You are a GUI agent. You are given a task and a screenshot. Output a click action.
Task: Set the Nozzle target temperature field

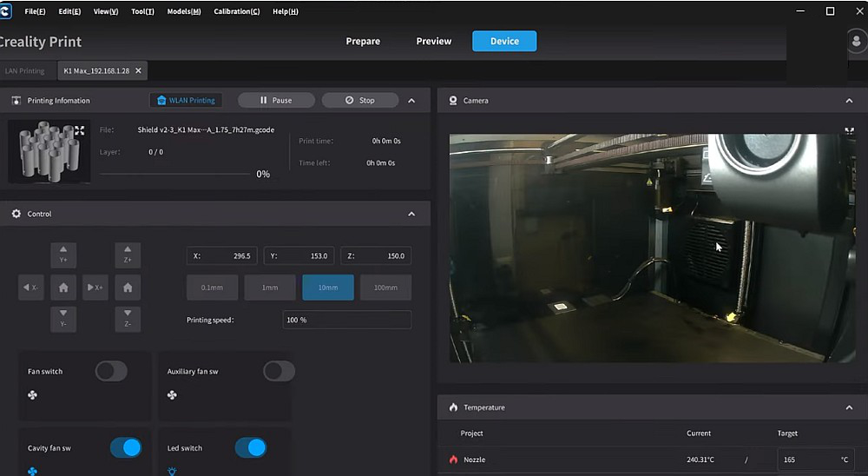click(815, 459)
